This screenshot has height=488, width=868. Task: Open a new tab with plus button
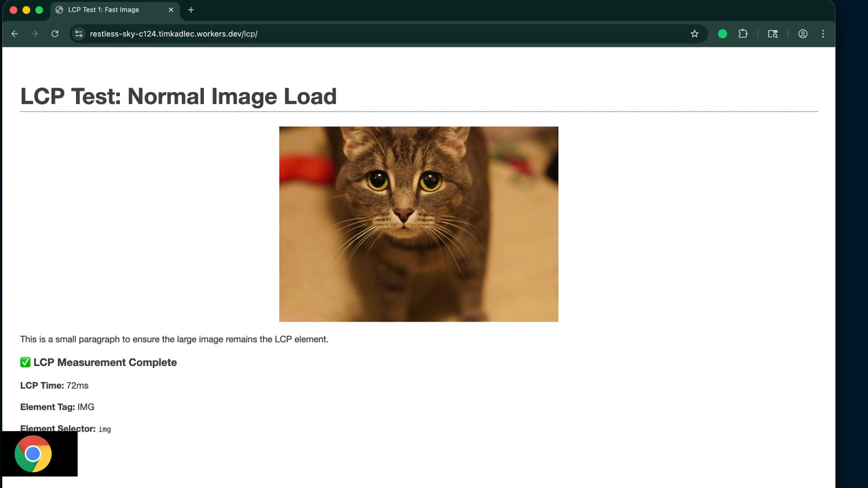191,10
